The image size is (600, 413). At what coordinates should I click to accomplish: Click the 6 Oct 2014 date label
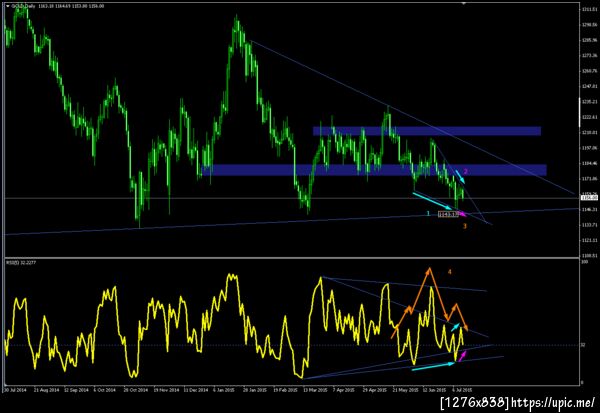[x=105, y=390]
